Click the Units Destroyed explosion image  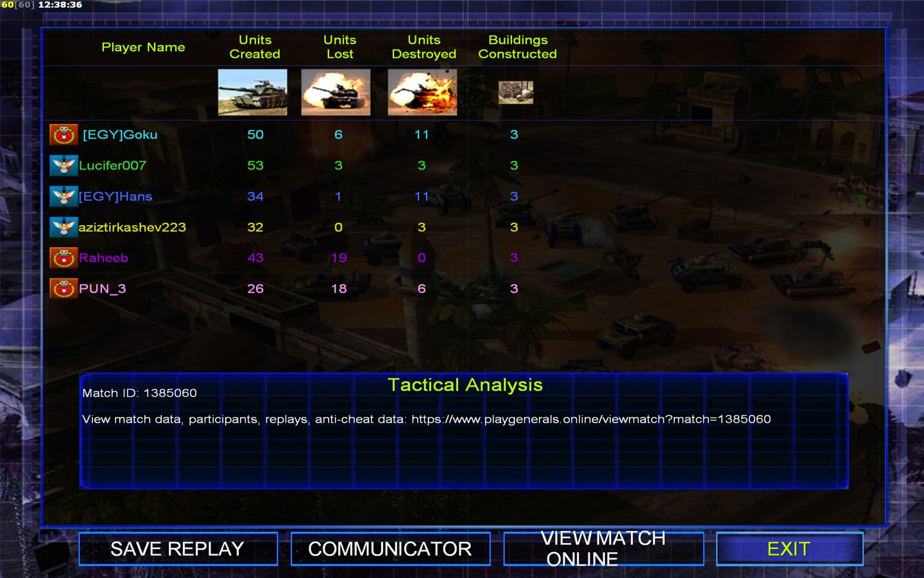pos(422,92)
